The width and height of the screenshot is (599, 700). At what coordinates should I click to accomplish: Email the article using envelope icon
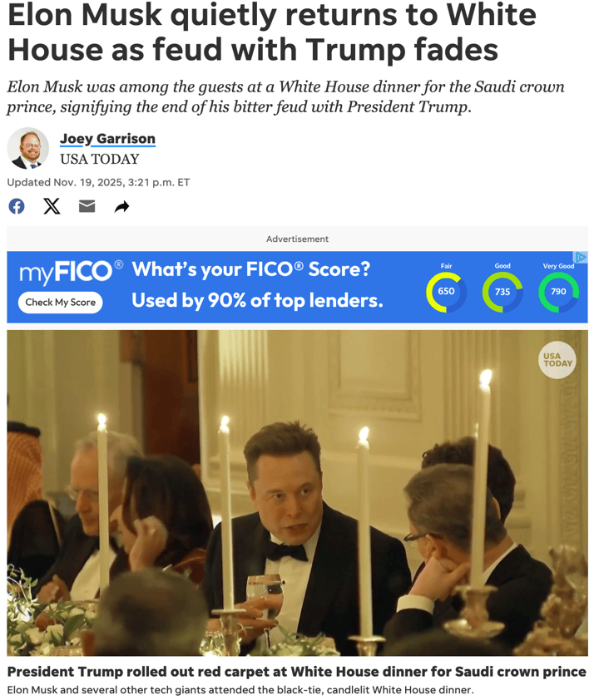pyautogui.click(x=87, y=206)
